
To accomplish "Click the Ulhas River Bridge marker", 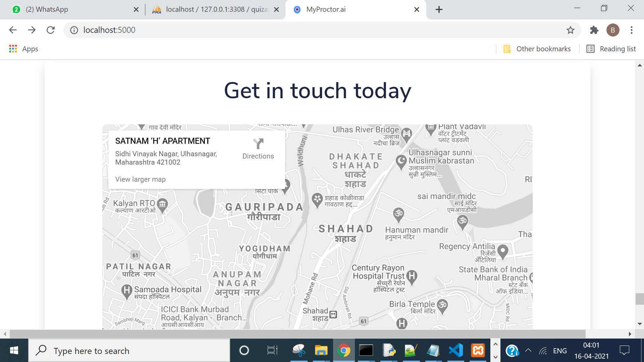I will click(x=407, y=133).
